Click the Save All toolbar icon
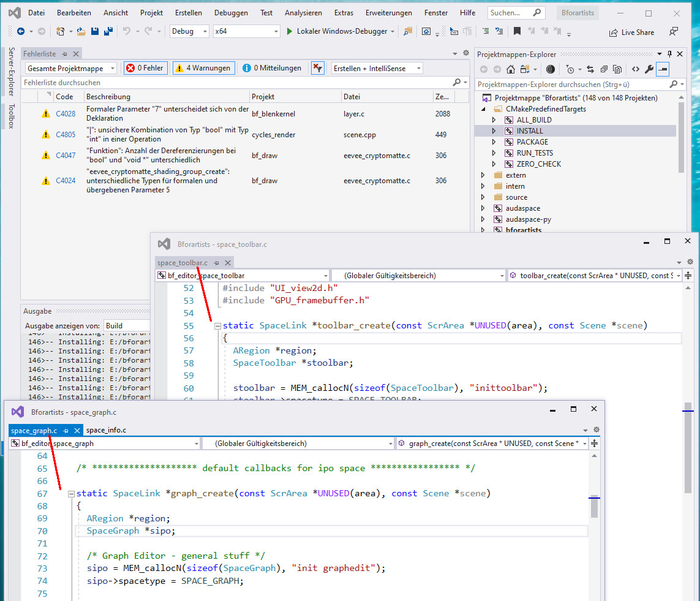This screenshot has height=601, width=700. point(108,31)
